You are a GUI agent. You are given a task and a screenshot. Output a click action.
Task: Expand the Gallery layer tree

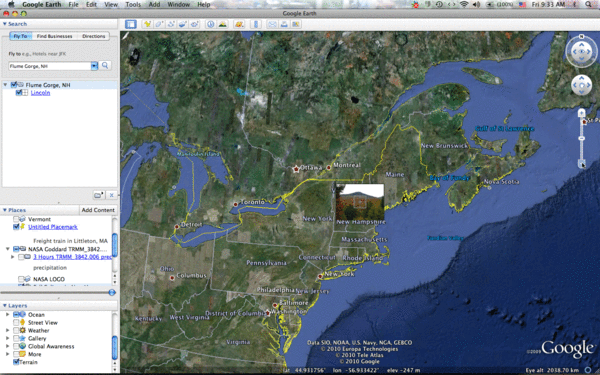7,338
